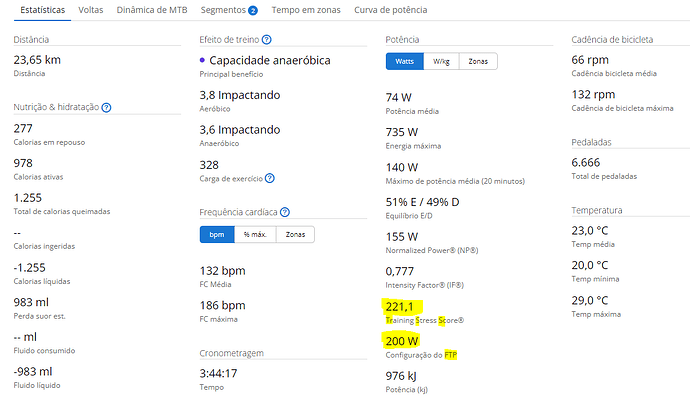Screen dimensions: 690x398
Task: Click the 132 rpm maximum cadence
Action: (593, 95)
